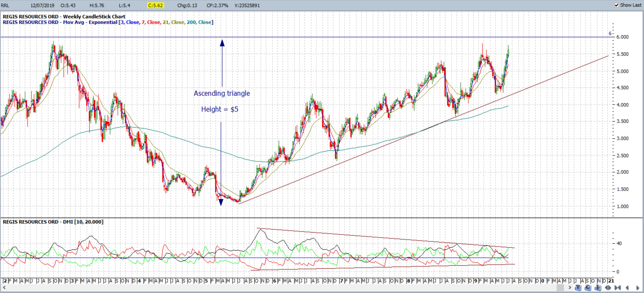Click the year 5 marker on time axis
This screenshot has width=644, height=293.
click(206, 281)
